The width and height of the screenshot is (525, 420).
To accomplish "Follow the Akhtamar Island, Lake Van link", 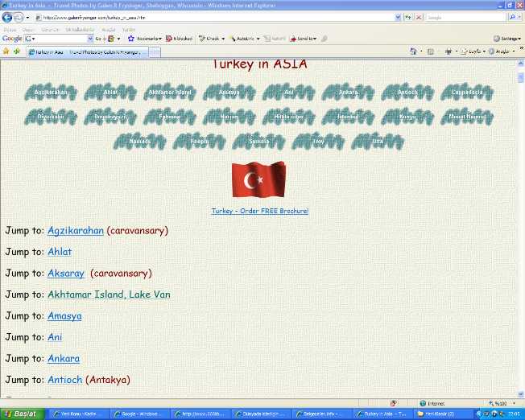I will [x=110, y=294].
